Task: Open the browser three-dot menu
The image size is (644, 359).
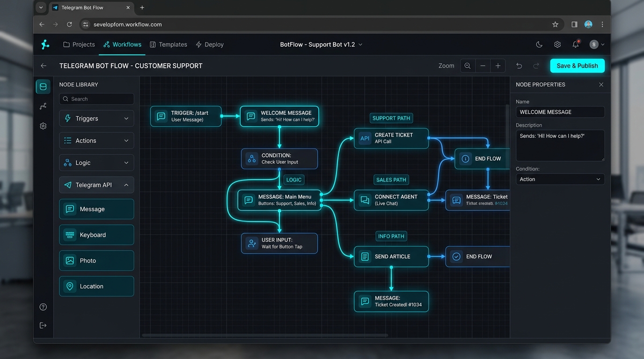Action: [x=602, y=24]
